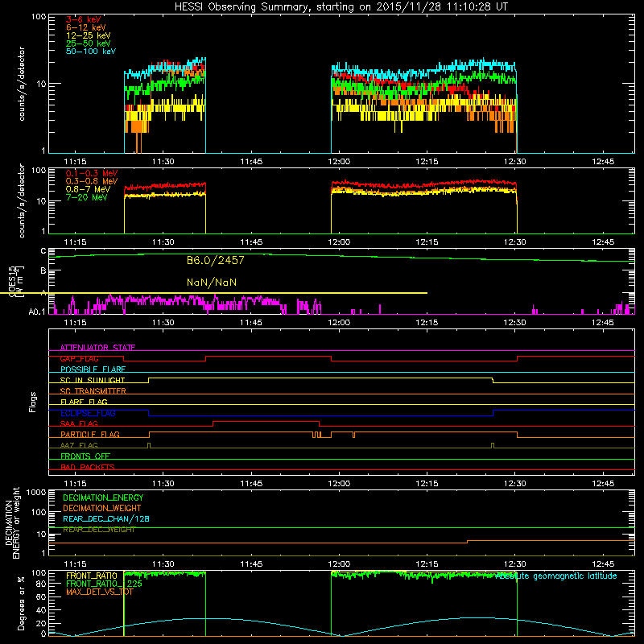Select the SC_TRANSMITTER flag label
This screenshot has height=644, width=644.
[x=93, y=391]
